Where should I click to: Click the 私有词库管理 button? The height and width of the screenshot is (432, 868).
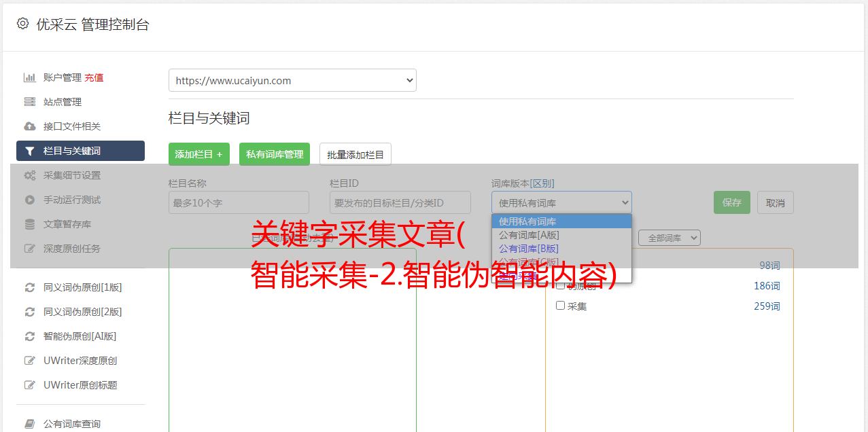(275, 154)
